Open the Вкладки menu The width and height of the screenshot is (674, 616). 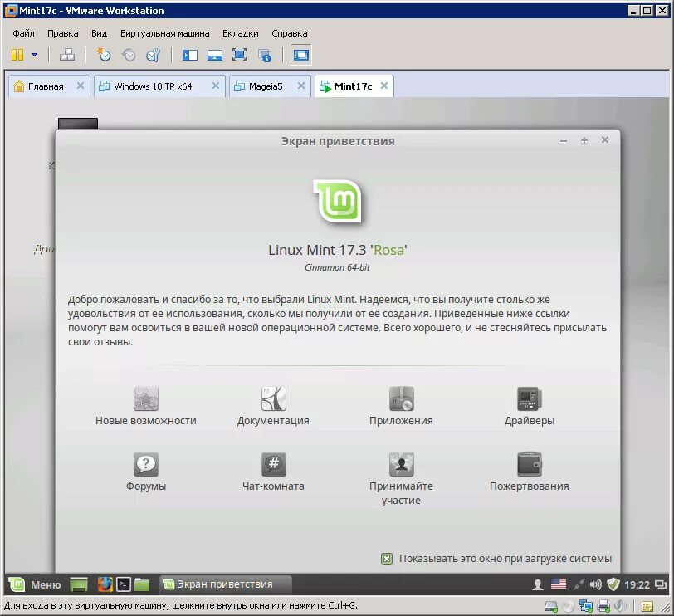(240, 33)
